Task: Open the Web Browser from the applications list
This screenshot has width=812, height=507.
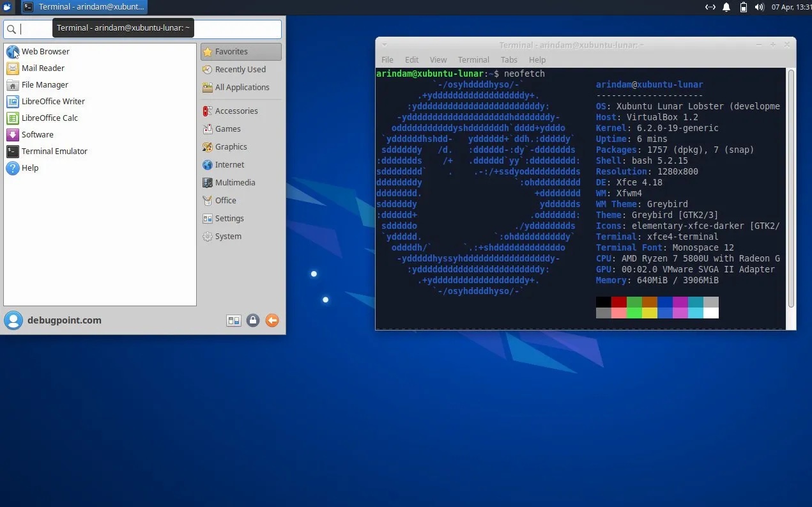Action: coord(45,51)
